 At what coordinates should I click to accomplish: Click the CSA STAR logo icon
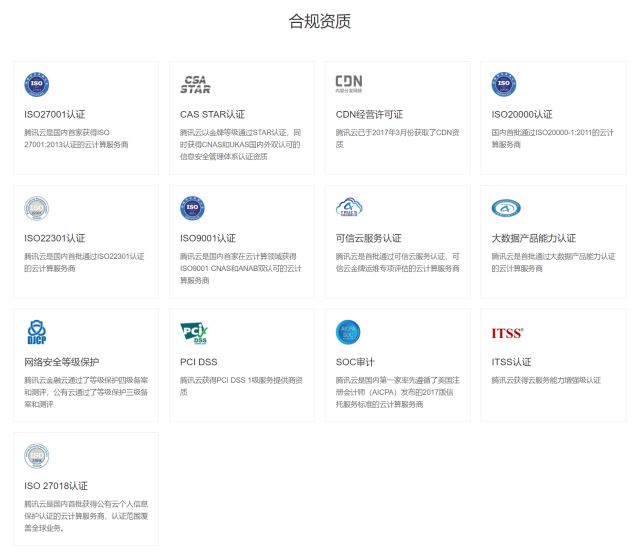195,84
